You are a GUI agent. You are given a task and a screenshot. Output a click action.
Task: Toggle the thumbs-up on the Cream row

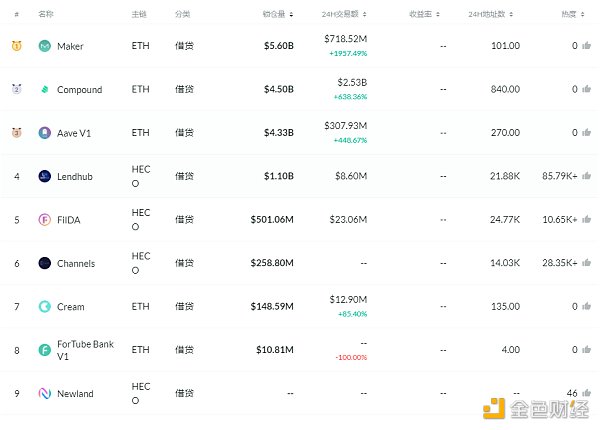coord(588,307)
